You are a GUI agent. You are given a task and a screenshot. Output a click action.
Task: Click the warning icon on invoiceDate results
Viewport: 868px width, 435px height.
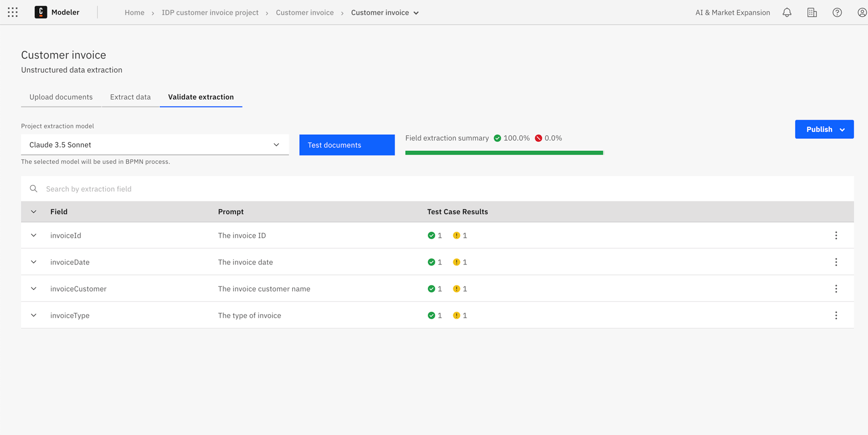[x=455, y=262]
